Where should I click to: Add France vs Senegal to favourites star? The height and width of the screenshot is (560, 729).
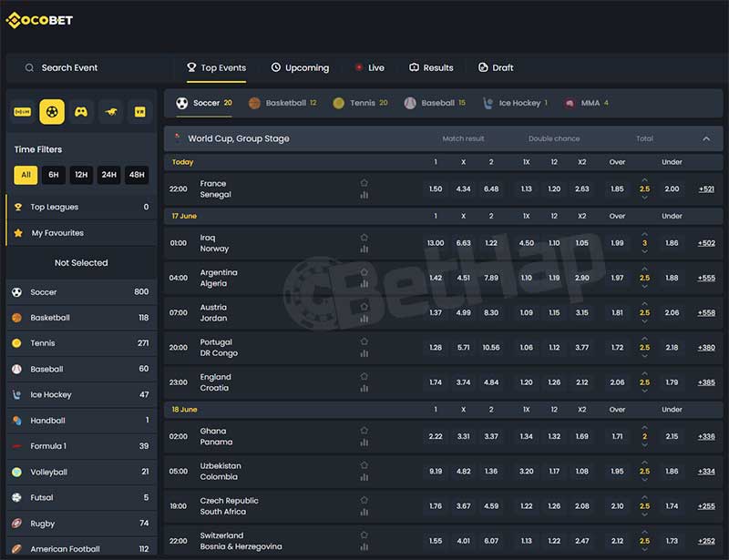pyautogui.click(x=364, y=183)
